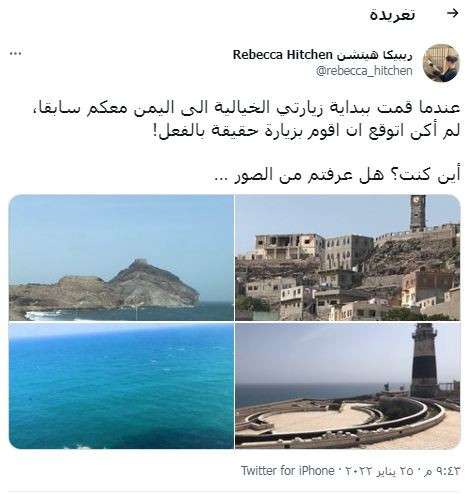Open the rocky headland coast photo
This screenshot has height=494, width=467.
pos(121,258)
